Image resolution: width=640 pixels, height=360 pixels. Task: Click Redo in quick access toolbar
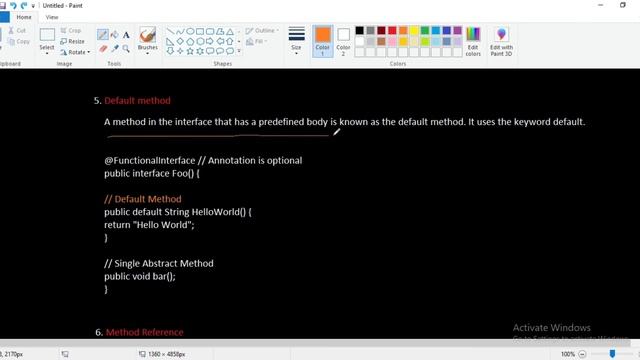point(24,5)
